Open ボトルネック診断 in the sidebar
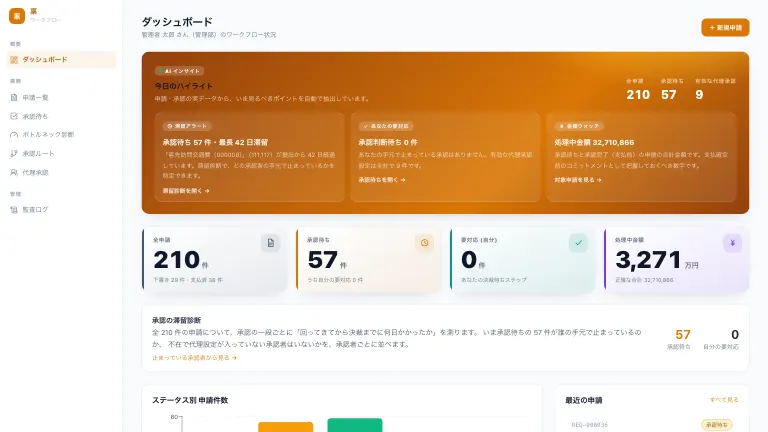768x432 pixels. (62, 135)
